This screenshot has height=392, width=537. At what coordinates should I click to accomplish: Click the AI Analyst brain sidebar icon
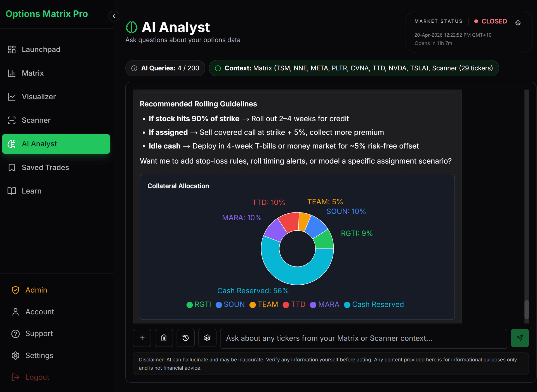point(12,144)
